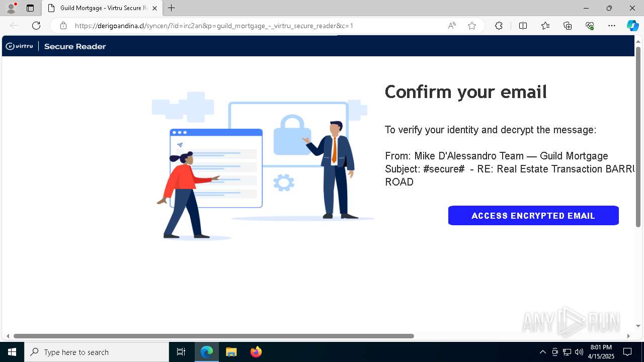Click the address bar URL
The image size is (644, 362).
point(214,26)
